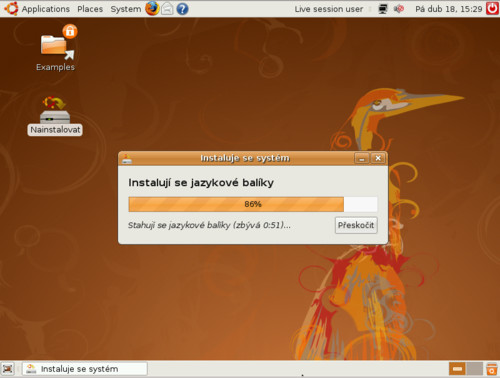500x378 pixels.
Task: Open the System menu
Action: pos(126,9)
